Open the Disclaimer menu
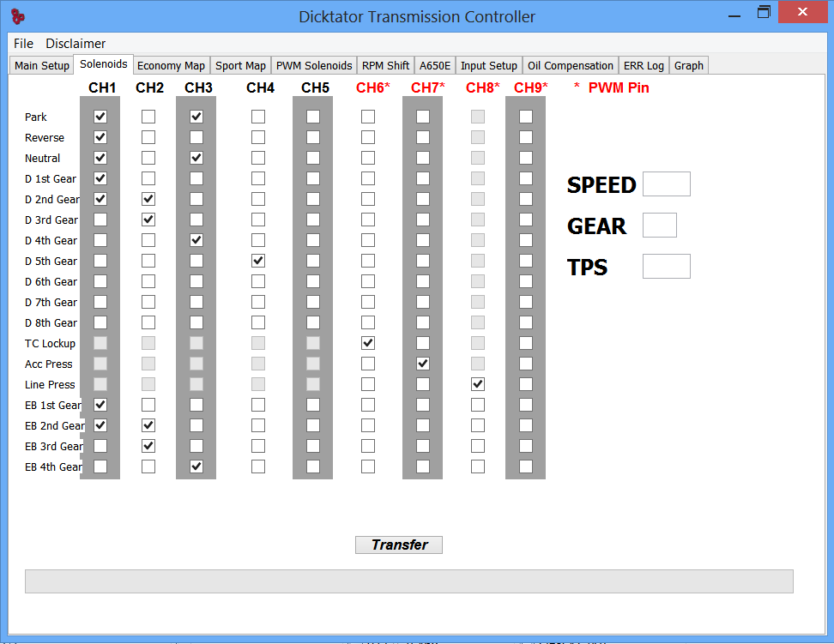Image resolution: width=834 pixels, height=644 pixels. [x=76, y=44]
